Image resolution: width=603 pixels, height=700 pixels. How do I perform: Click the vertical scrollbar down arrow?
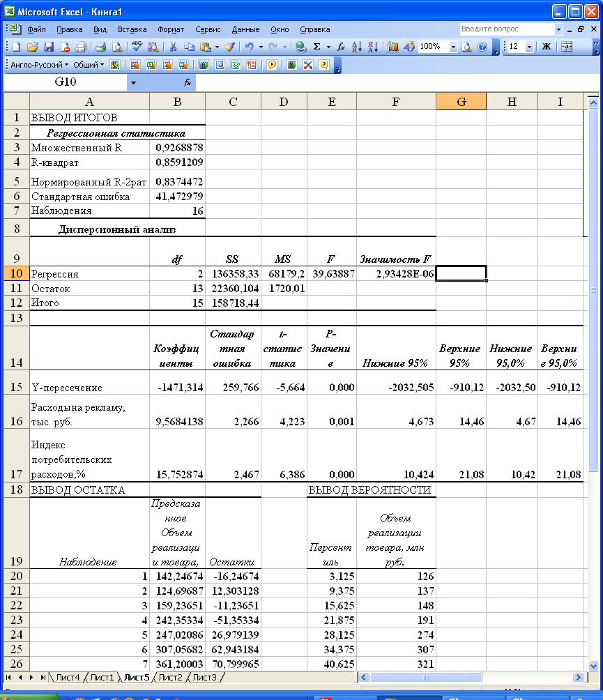click(593, 666)
